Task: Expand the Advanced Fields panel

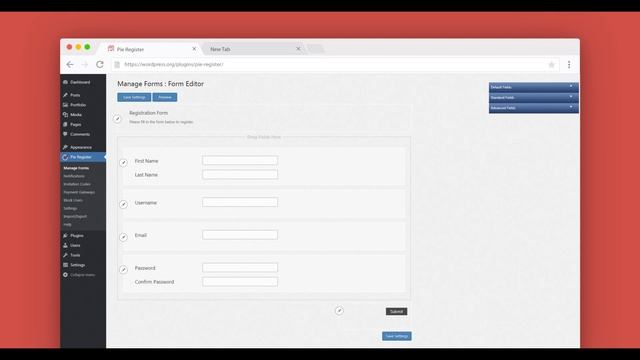Action: click(534, 108)
